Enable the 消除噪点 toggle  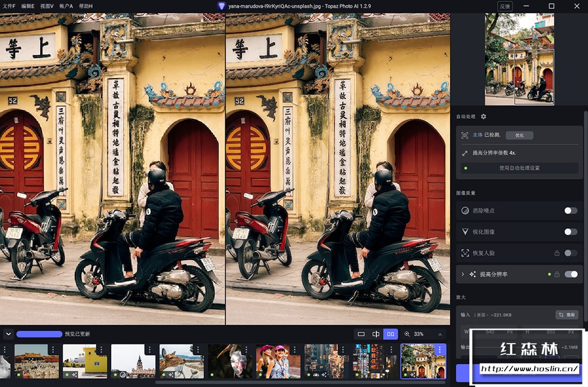pyautogui.click(x=571, y=210)
